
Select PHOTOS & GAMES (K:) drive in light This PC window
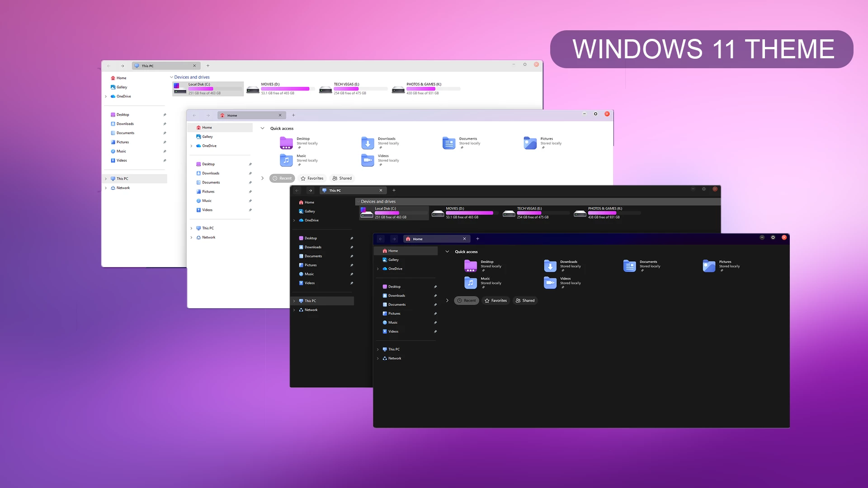click(426, 89)
